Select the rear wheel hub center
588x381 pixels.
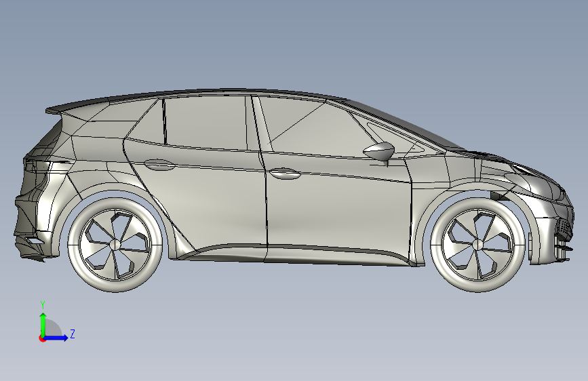115,245
